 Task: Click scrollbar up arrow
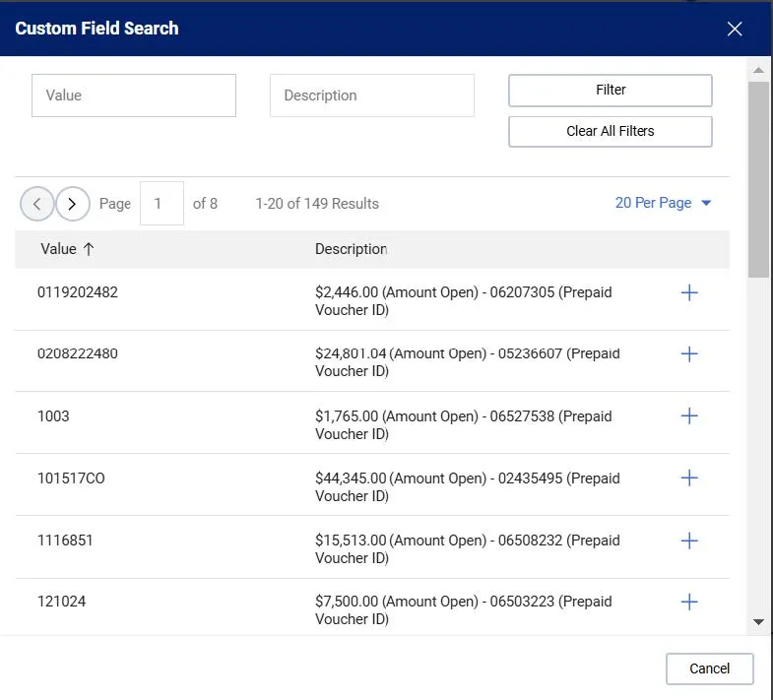pos(758,70)
